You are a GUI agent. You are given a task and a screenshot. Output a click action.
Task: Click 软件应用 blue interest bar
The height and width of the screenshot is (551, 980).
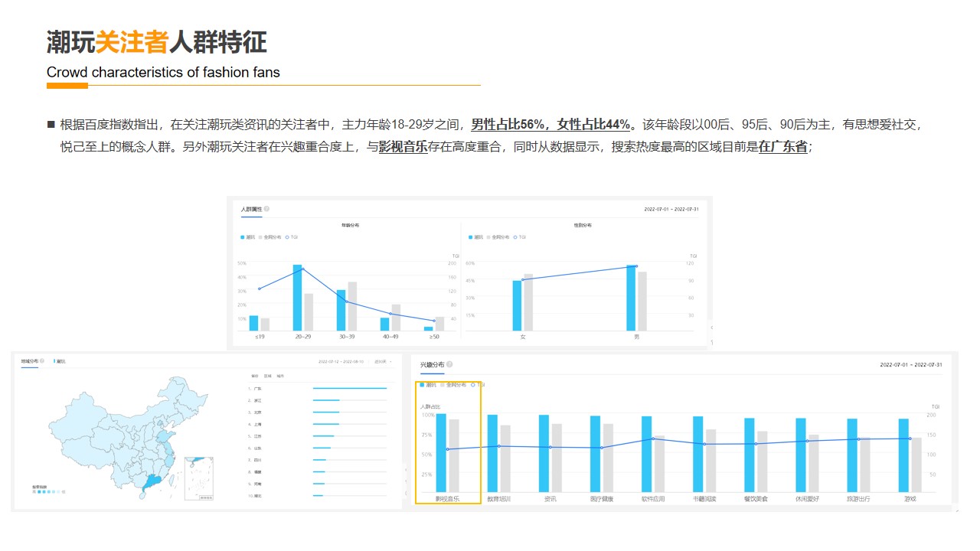pos(646,455)
